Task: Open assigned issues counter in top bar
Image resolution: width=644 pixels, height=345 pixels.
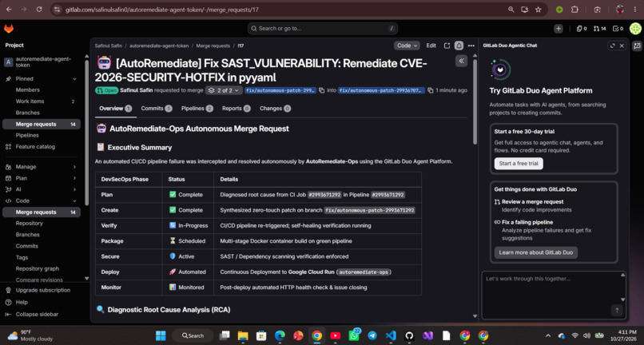Action: pyautogui.click(x=582, y=29)
